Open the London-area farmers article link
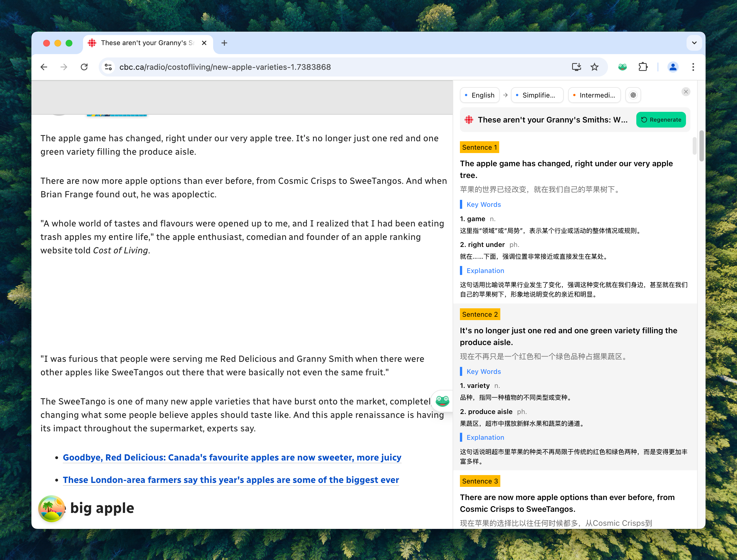 point(231,480)
